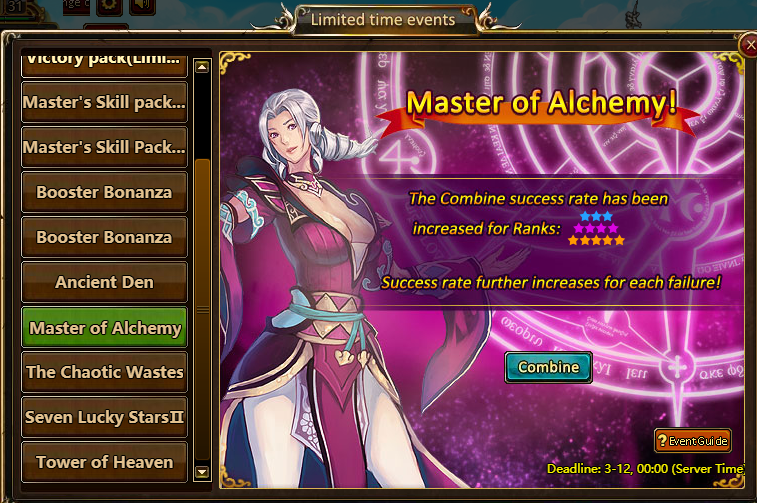
Task: Open the Victory pack event entry
Action: pos(104,65)
